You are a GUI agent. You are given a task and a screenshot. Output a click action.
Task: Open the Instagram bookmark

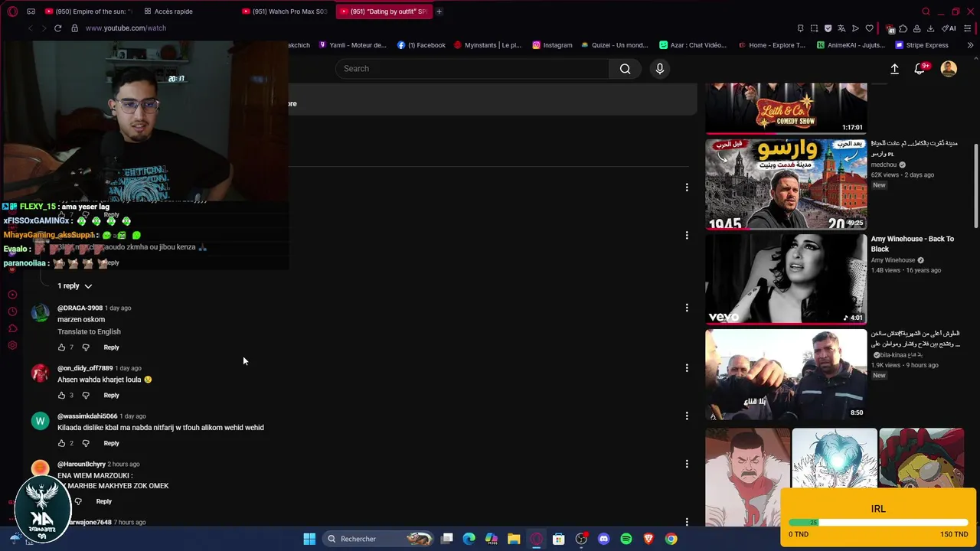(x=552, y=45)
